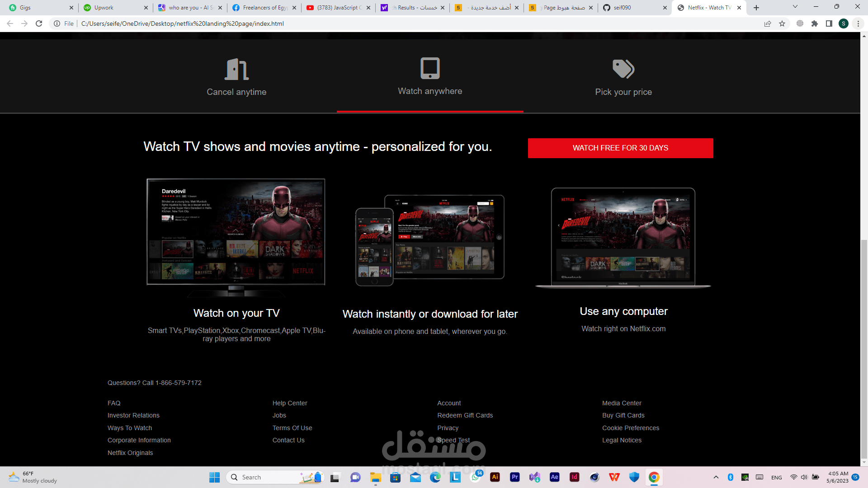Open the Help Center footer link
Image resolution: width=868 pixels, height=488 pixels.
[290, 403]
